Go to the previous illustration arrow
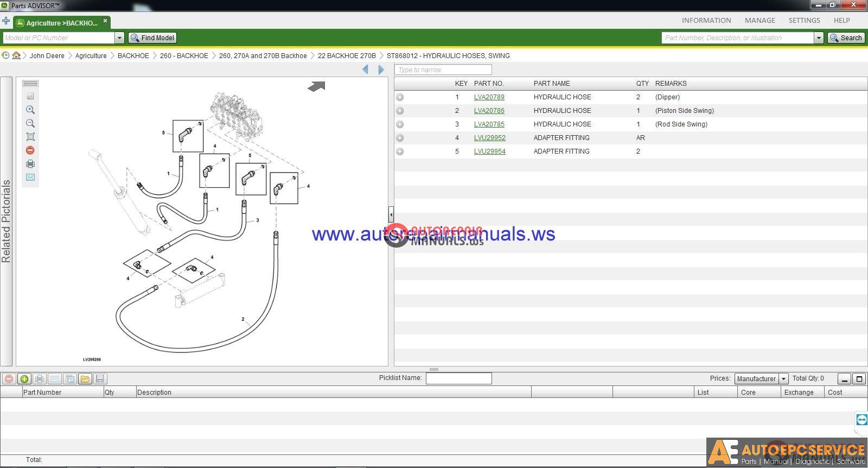 tap(365, 69)
